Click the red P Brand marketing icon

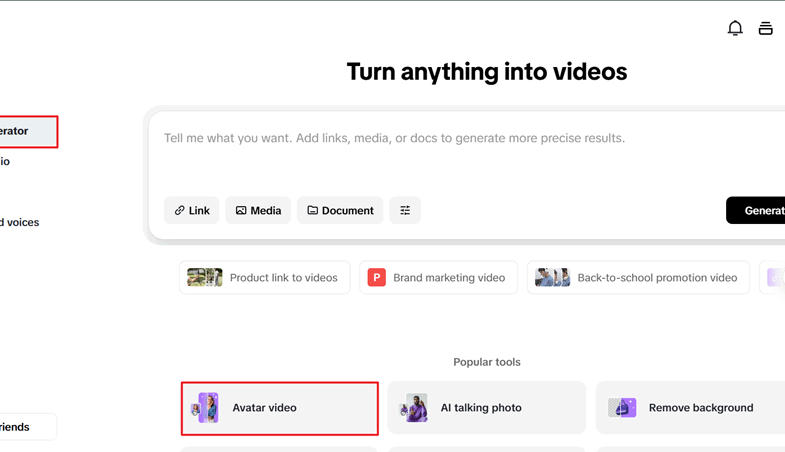click(376, 278)
